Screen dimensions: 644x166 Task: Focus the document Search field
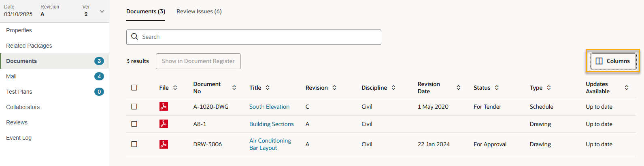pos(259,37)
